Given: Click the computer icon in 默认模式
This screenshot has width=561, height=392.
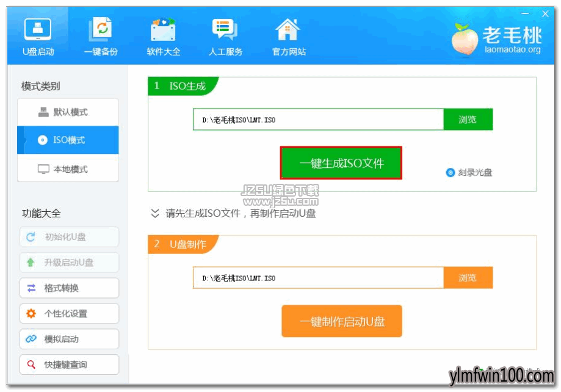Looking at the screenshot, I should (x=43, y=112).
